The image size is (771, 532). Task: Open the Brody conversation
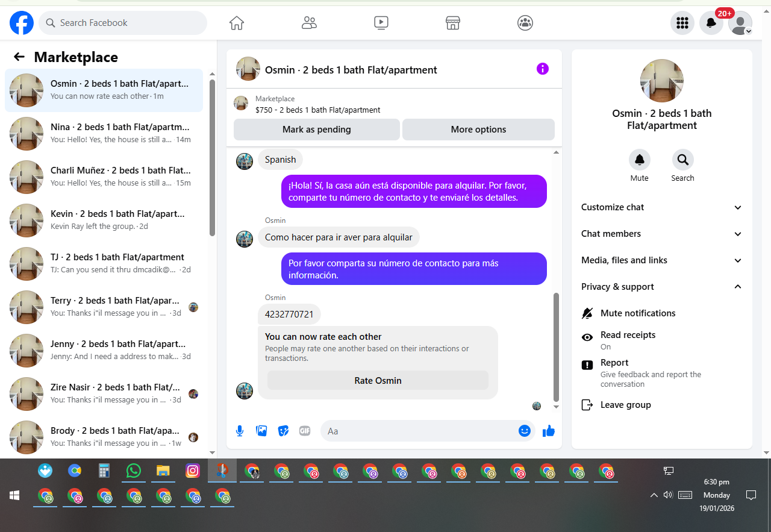point(104,437)
